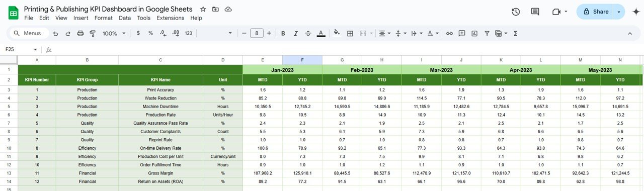
Task: Activate the paint format tool
Action: (93, 33)
